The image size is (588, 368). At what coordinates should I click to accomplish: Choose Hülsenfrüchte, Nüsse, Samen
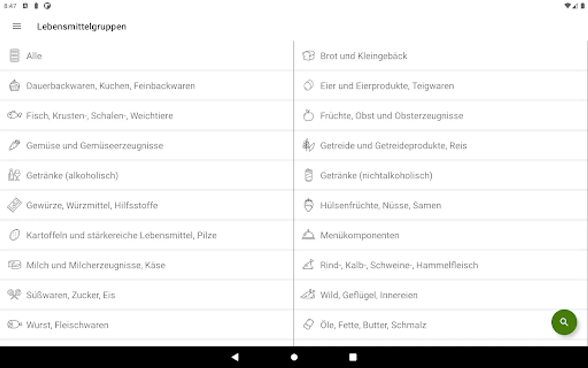click(381, 205)
